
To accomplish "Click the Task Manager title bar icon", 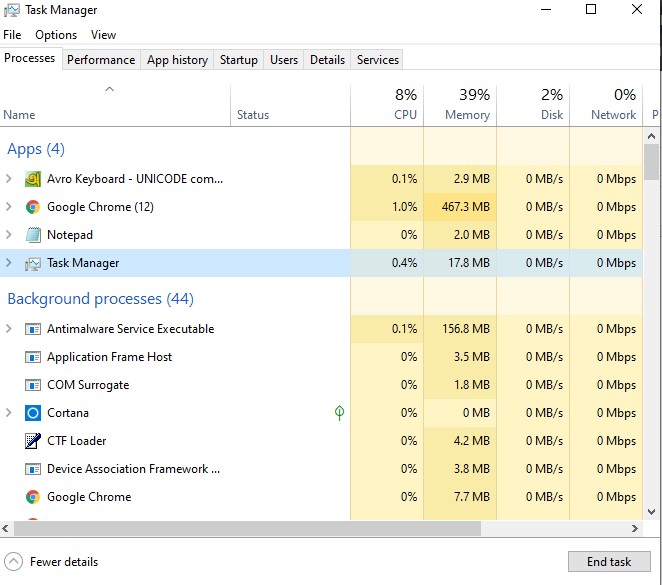I will click(11, 10).
